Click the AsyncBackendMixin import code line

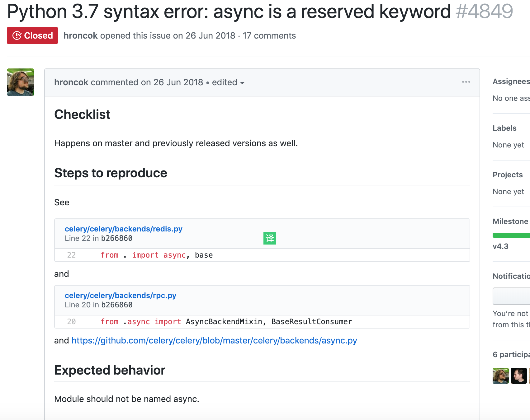pyautogui.click(x=226, y=322)
